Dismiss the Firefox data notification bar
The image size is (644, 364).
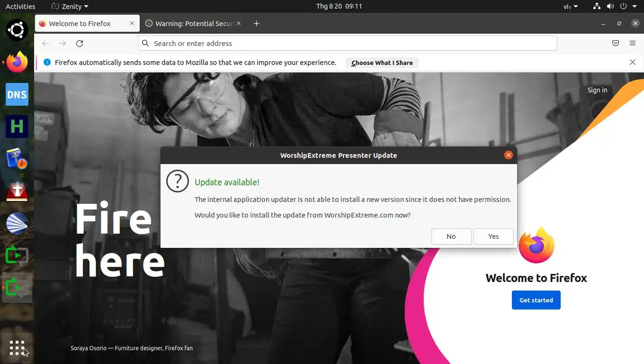[x=632, y=62]
